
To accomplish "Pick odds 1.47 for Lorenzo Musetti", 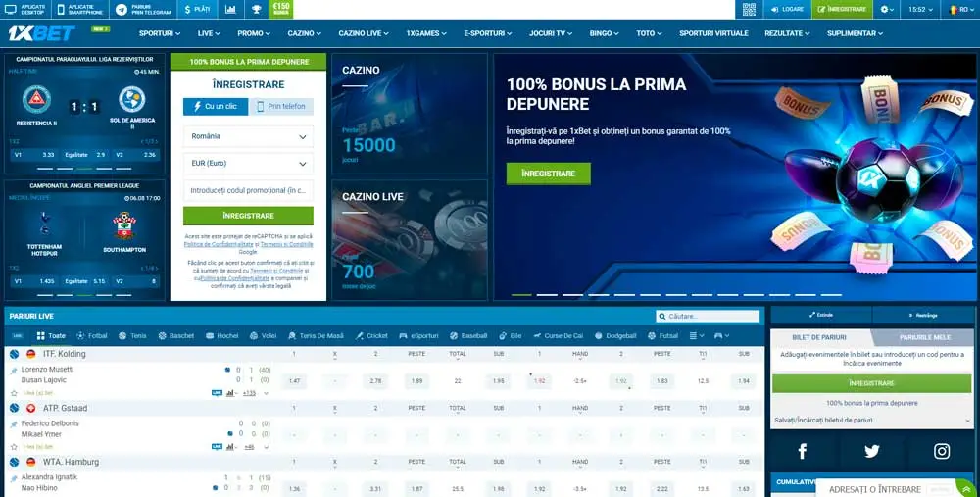I will pos(294,380).
